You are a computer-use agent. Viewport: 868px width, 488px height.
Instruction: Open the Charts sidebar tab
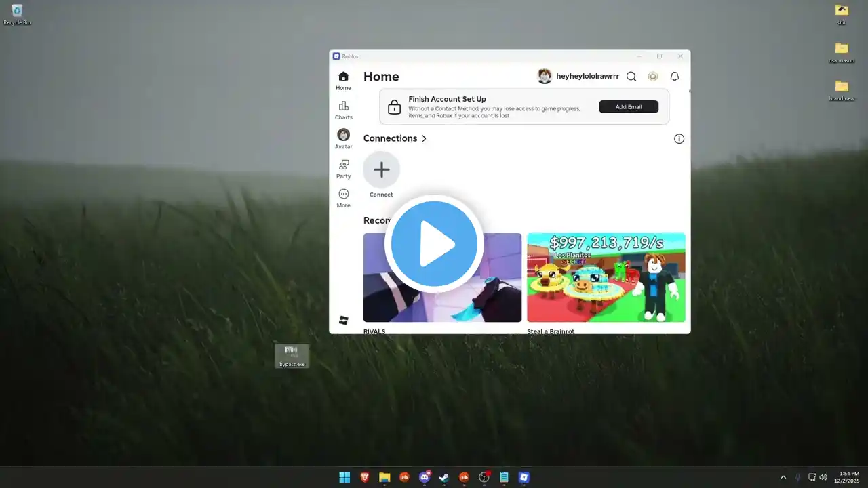tap(344, 110)
